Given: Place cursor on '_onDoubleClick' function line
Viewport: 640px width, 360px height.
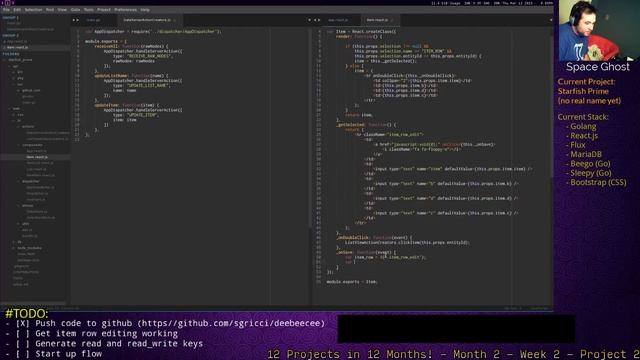Looking at the screenshot, I should 374,238.
